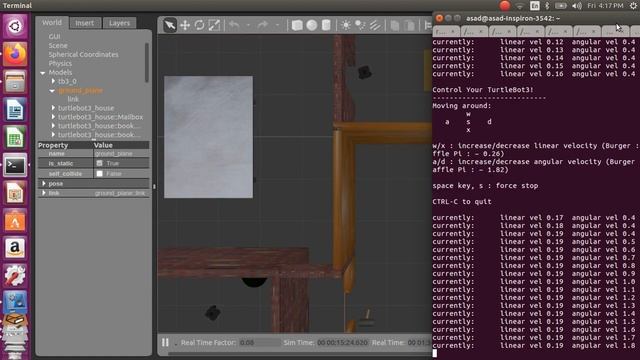This screenshot has width=640, height=360.
Task: Open the clock showing Fri 4:17 PM
Action: tap(605, 6)
